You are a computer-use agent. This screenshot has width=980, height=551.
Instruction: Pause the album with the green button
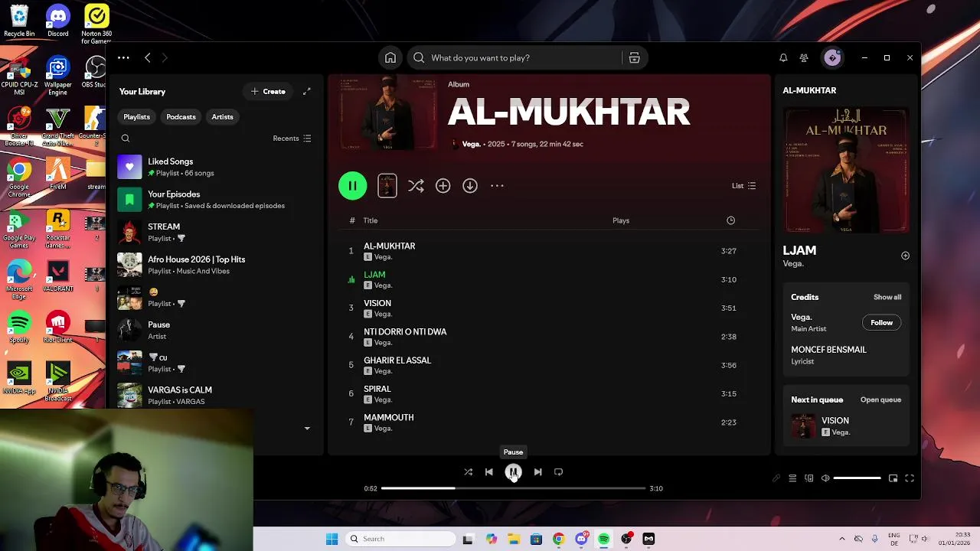[353, 186]
